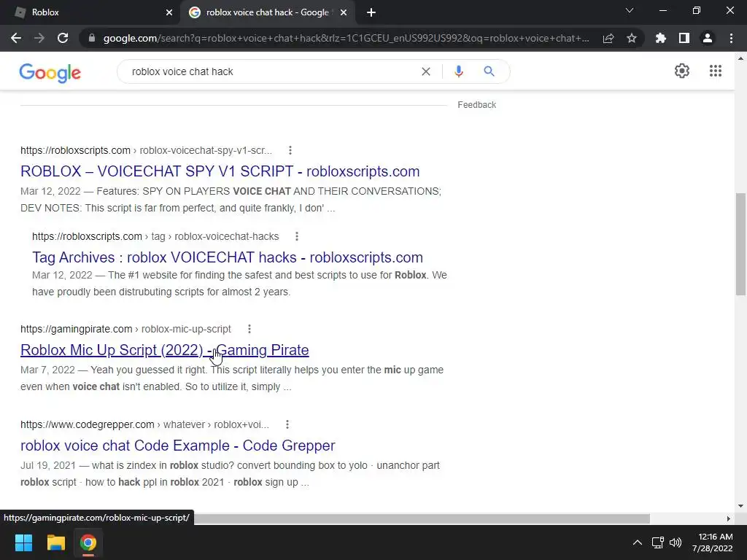
Task: Share this page icon in address bar
Action: click(608, 38)
